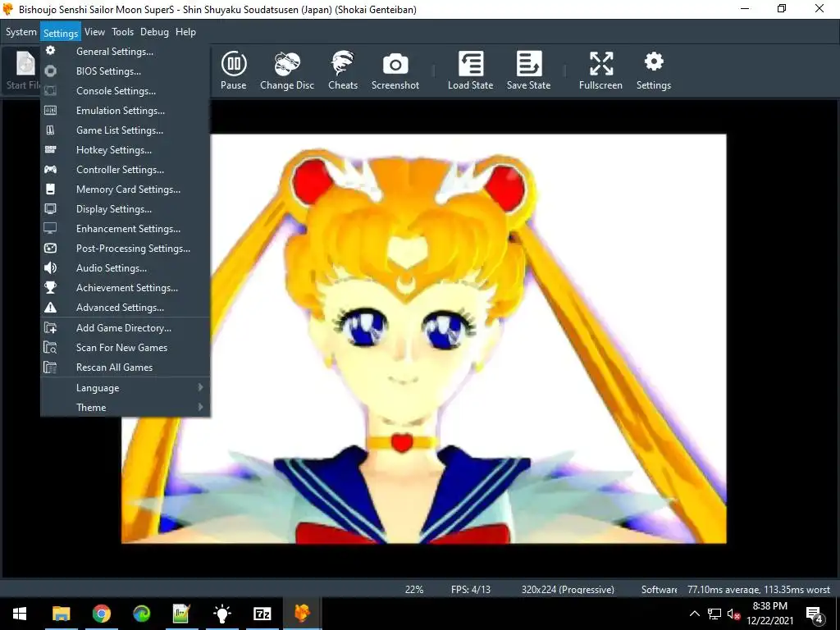Switch to Fullscreen mode

point(600,71)
